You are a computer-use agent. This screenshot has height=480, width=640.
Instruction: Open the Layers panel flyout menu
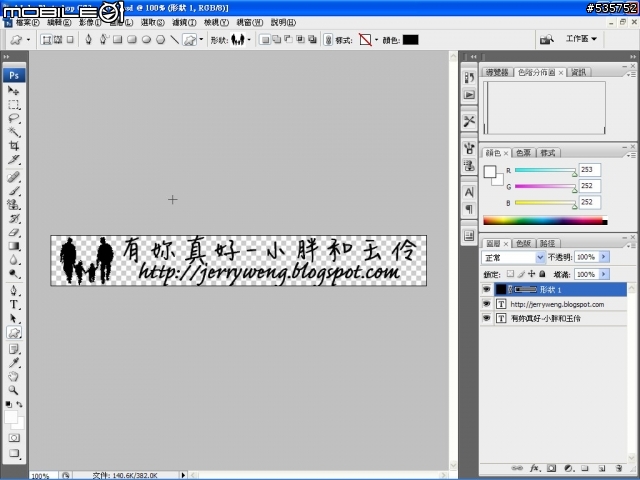(631, 245)
